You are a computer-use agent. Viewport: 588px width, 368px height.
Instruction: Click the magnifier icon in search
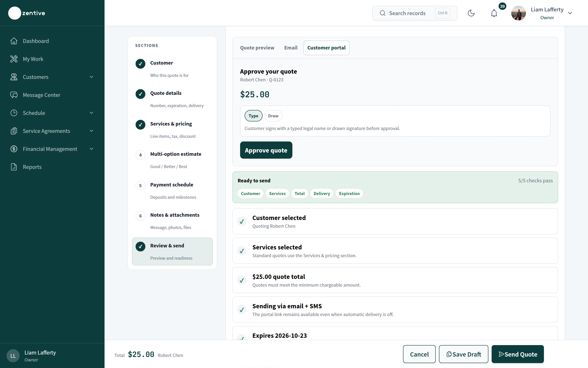pyautogui.click(x=382, y=13)
